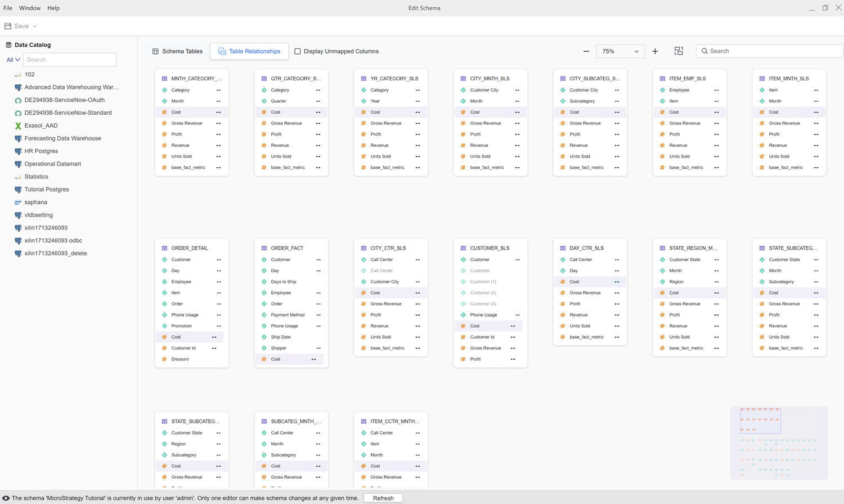844x504 pixels.
Task: Click the eye icon in the status bar
Action: [x=6, y=498]
